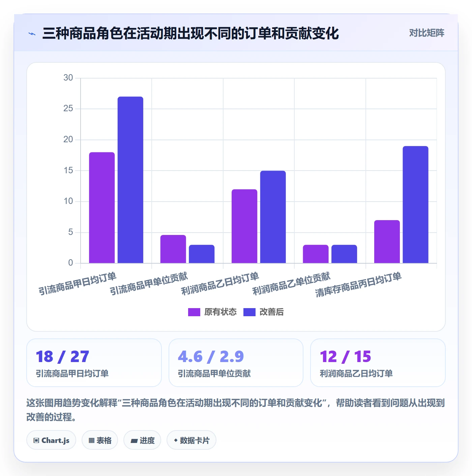Click the bar icon in 进度 chip
Image resolution: width=472 pixels, height=476 pixels.
point(134,441)
